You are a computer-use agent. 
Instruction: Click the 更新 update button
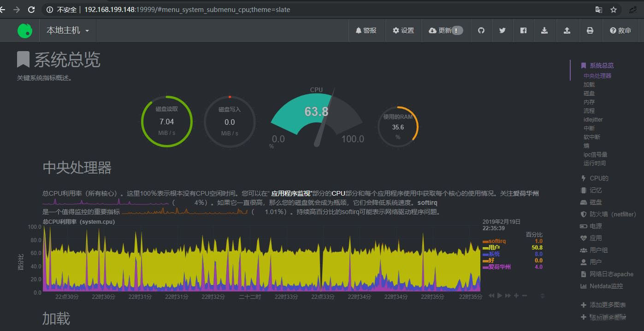(x=445, y=30)
